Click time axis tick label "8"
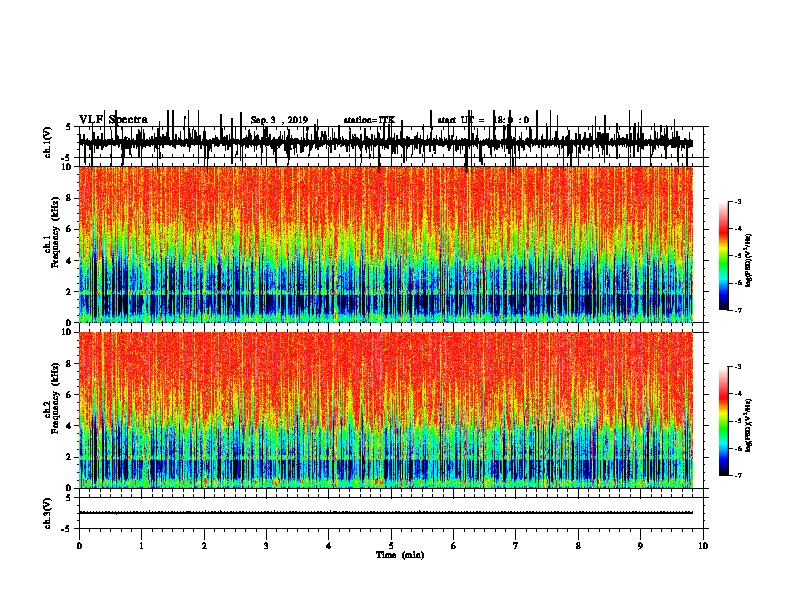The image size is (792, 612). tap(578, 546)
